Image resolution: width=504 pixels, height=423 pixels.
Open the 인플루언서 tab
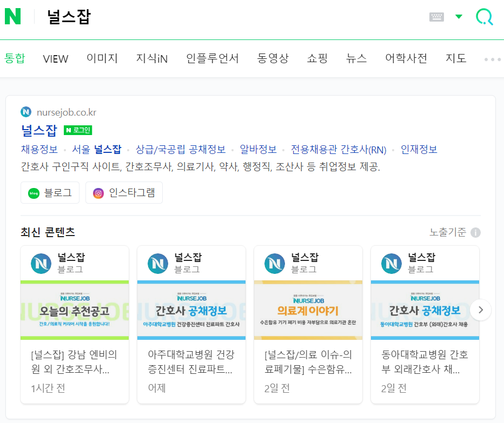[213, 58]
